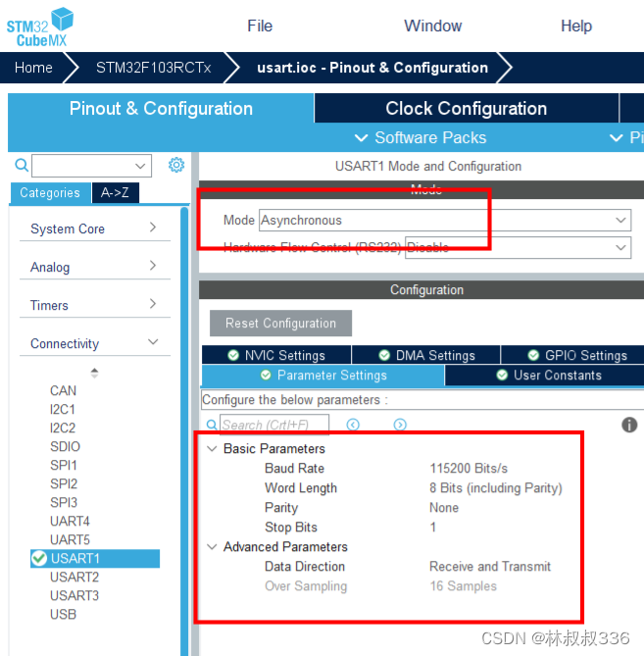Open the Window menu
The width and height of the screenshot is (644, 656).
click(x=433, y=25)
